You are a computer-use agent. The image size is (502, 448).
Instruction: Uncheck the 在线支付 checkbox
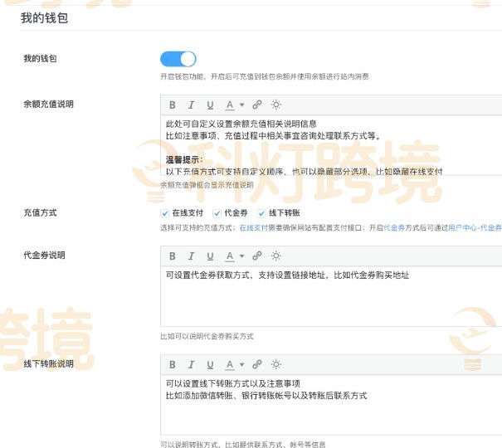[164, 213]
